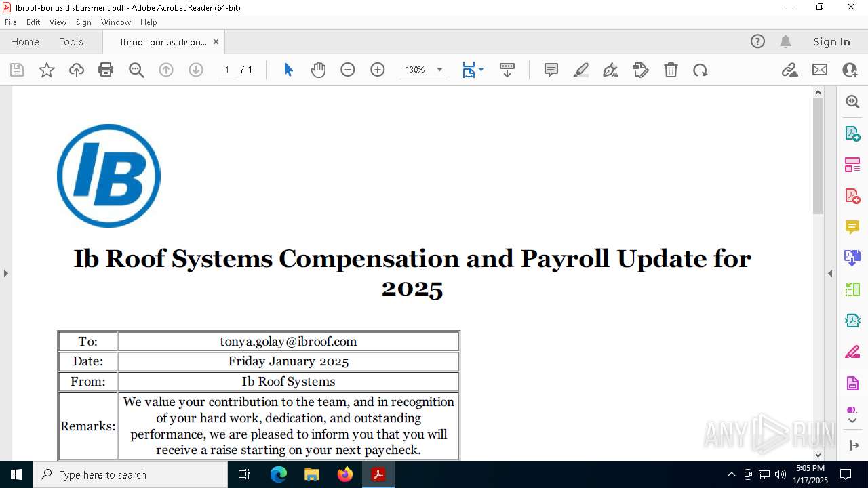Click the taskbar search box
The height and width of the screenshot is (488, 868).
pyautogui.click(x=130, y=474)
